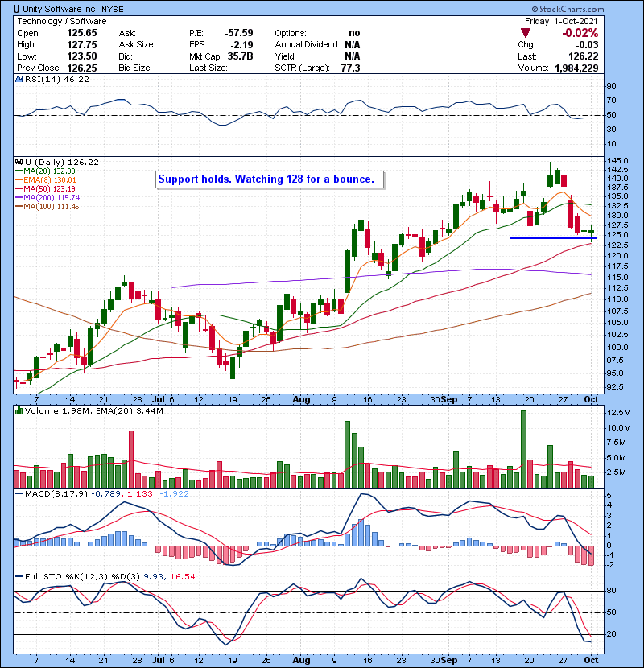Click the 'Support holds. Watching 128' annotation box

point(270,179)
